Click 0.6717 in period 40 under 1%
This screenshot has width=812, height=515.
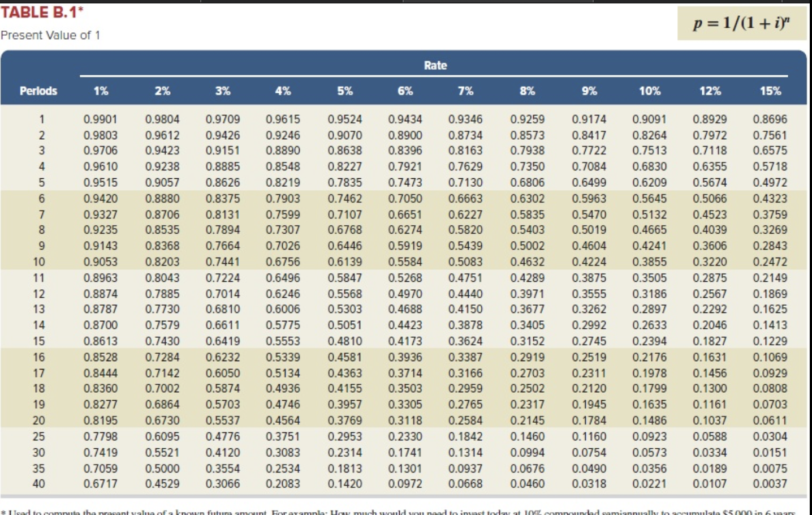click(x=101, y=484)
